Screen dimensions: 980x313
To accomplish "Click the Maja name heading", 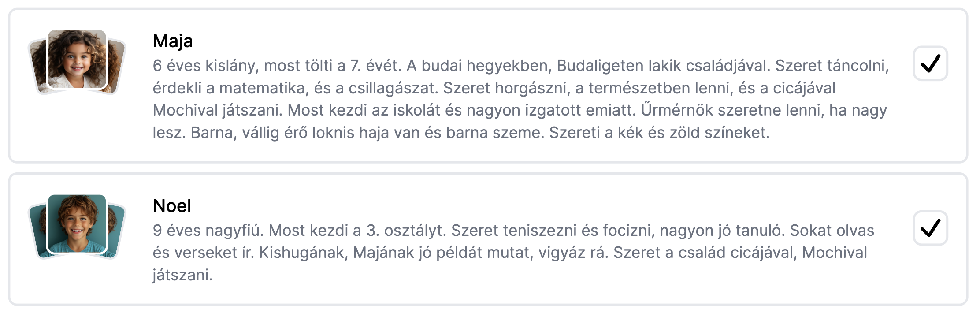I will click(x=173, y=41).
